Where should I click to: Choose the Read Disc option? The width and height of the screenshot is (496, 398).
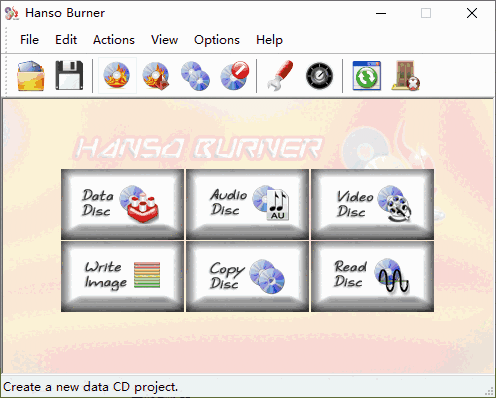[372, 277]
